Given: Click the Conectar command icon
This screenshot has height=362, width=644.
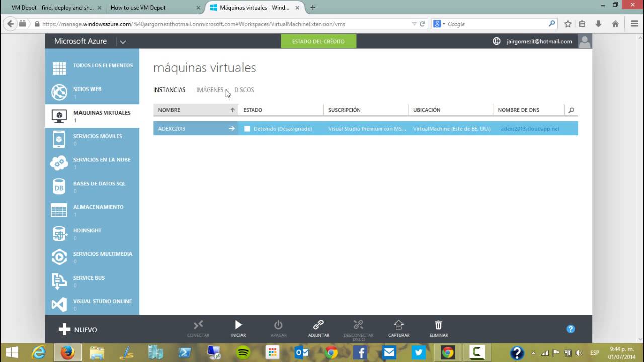Looking at the screenshot, I should coord(198,325).
